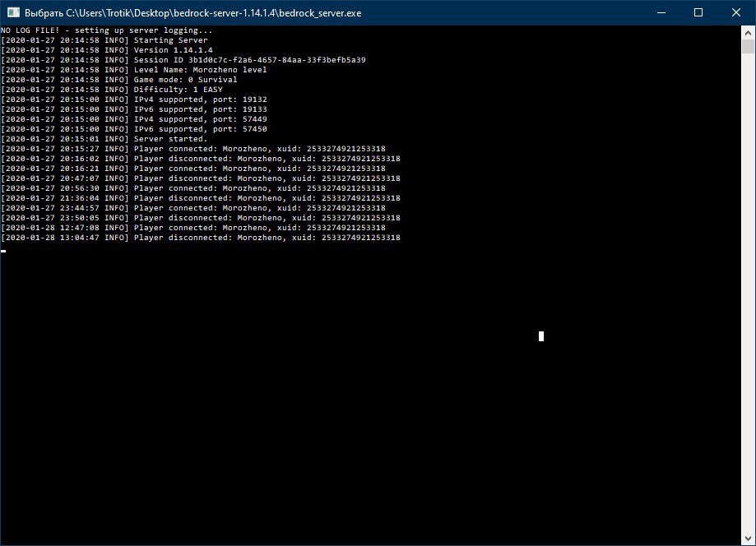Click the 'IPv4 supported, port: 19132' line
Viewport: 756px width, 546px height.
(133, 99)
